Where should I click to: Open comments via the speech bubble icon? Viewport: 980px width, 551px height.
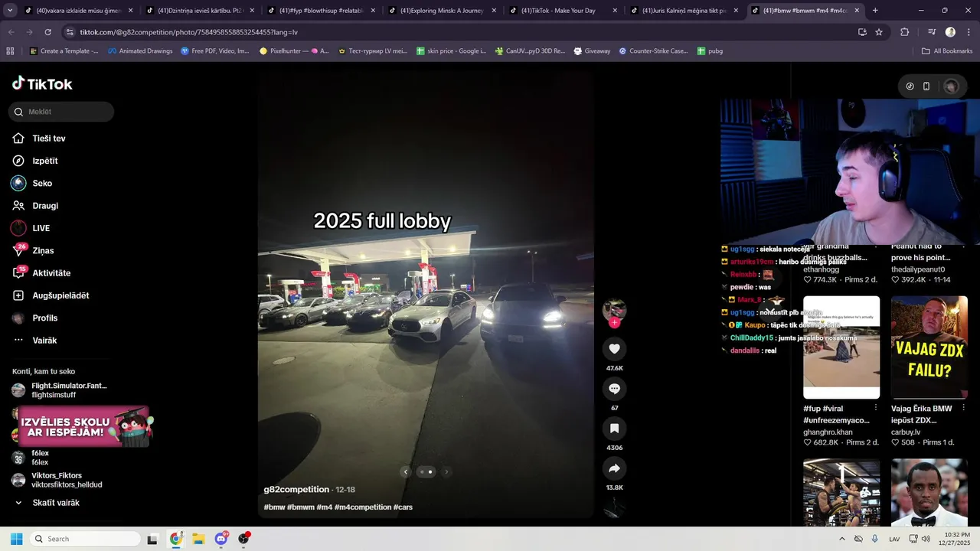click(614, 389)
